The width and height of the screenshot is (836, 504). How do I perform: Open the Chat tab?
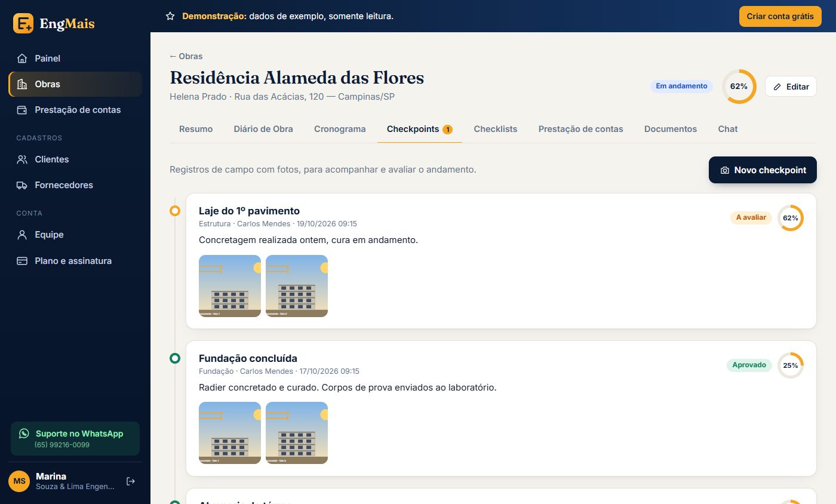[x=728, y=129]
